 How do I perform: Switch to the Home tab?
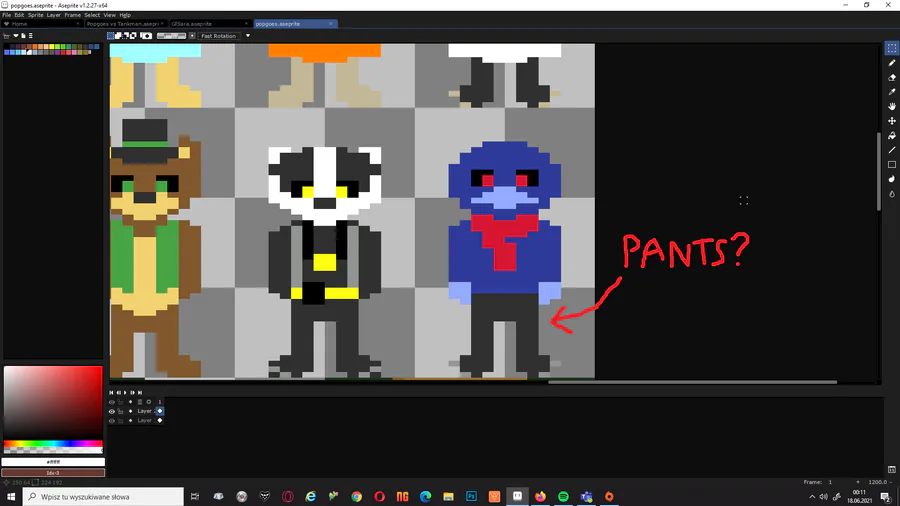coord(41,24)
